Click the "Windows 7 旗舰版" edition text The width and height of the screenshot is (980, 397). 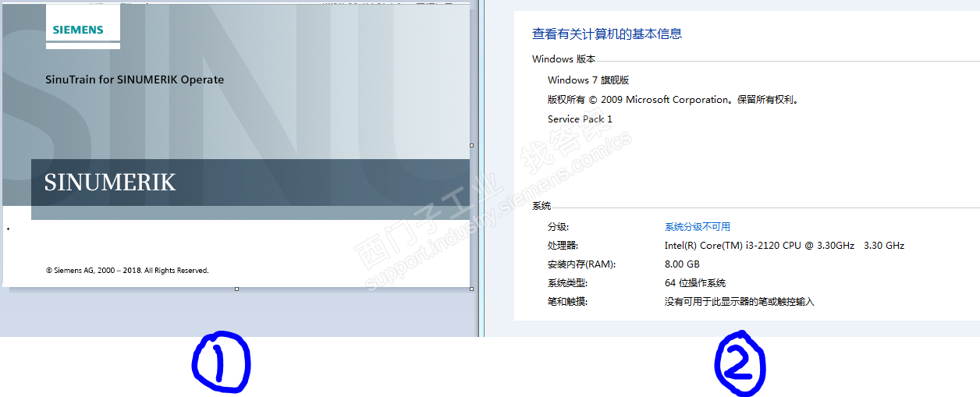[x=588, y=80]
